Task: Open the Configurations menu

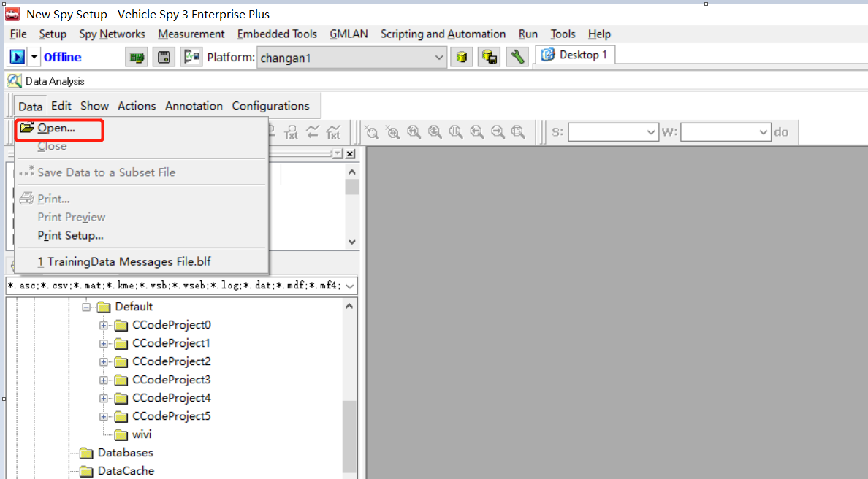Action: coord(270,106)
